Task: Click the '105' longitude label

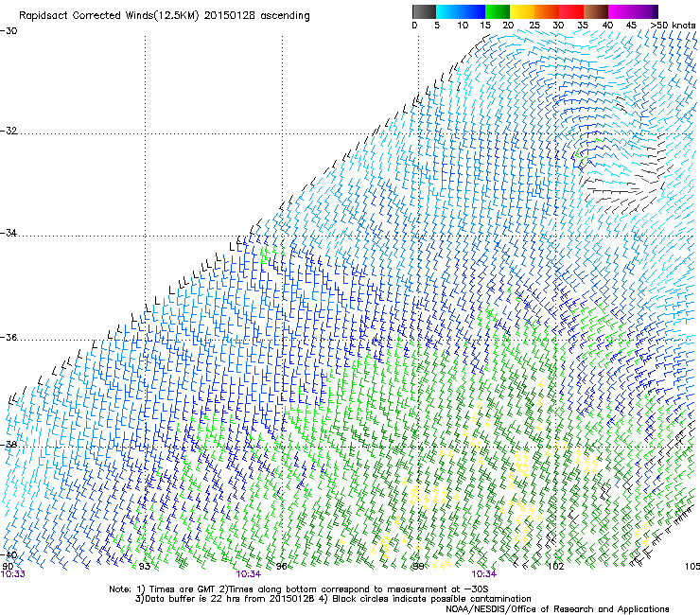Action: [x=692, y=567]
